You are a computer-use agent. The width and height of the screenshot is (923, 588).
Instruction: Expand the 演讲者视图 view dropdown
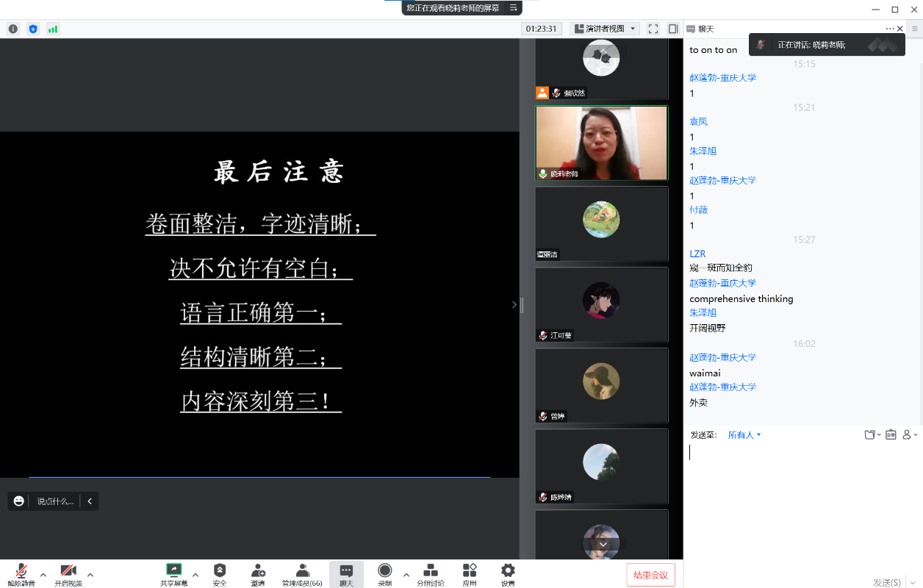604,29
